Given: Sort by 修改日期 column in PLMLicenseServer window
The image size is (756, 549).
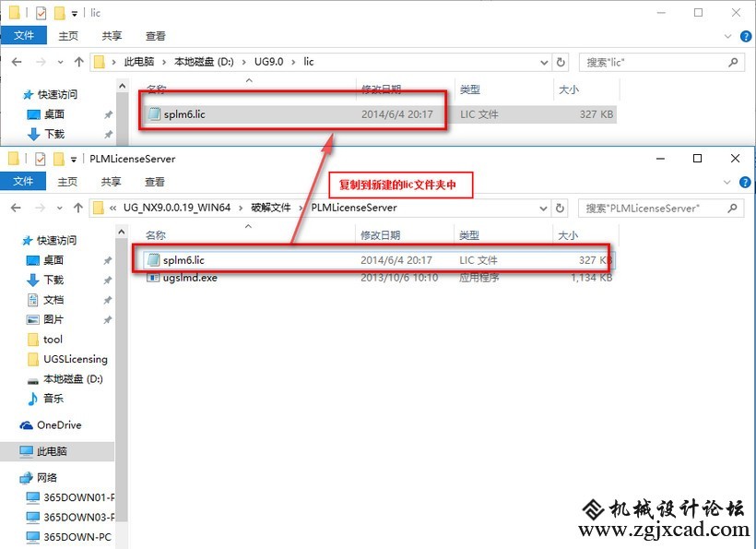Looking at the screenshot, I should click(381, 235).
